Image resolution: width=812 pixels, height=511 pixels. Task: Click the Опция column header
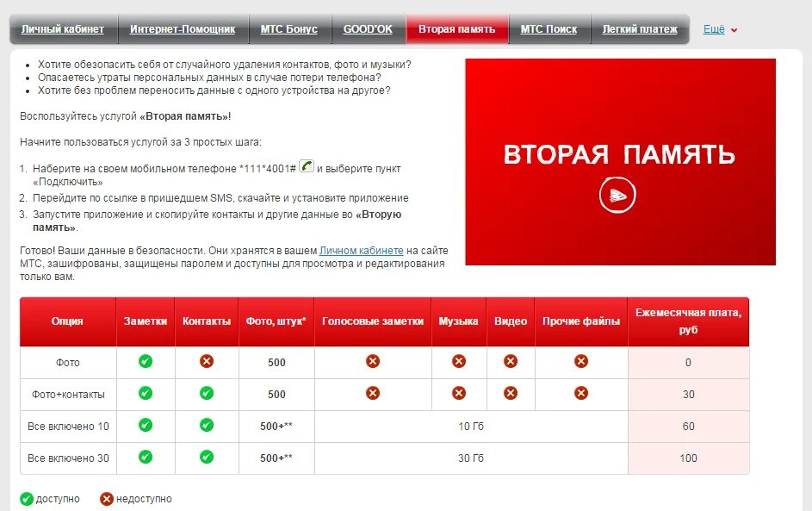[x=67, y=321]
